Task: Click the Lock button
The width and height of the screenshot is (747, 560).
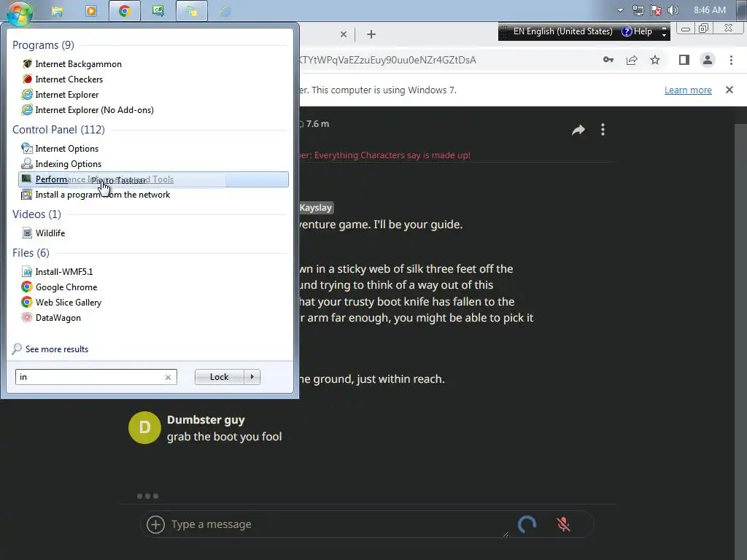Action: coord(219,377)
